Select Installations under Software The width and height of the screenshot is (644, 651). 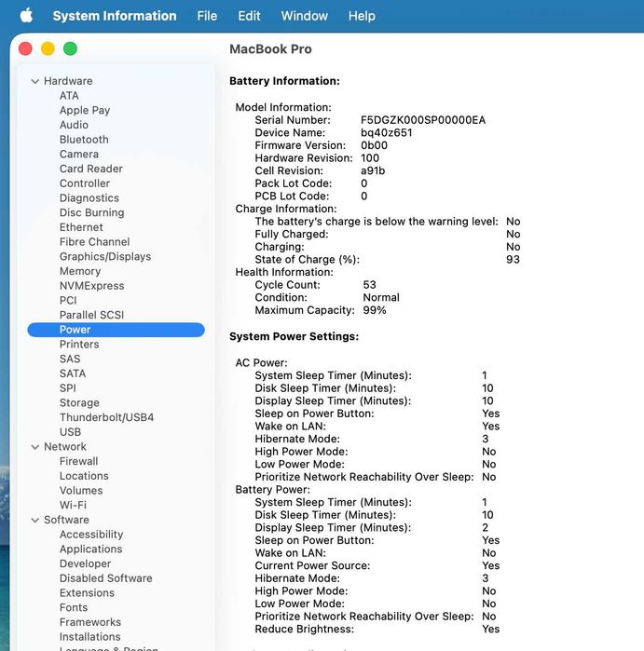click(90, 636)
